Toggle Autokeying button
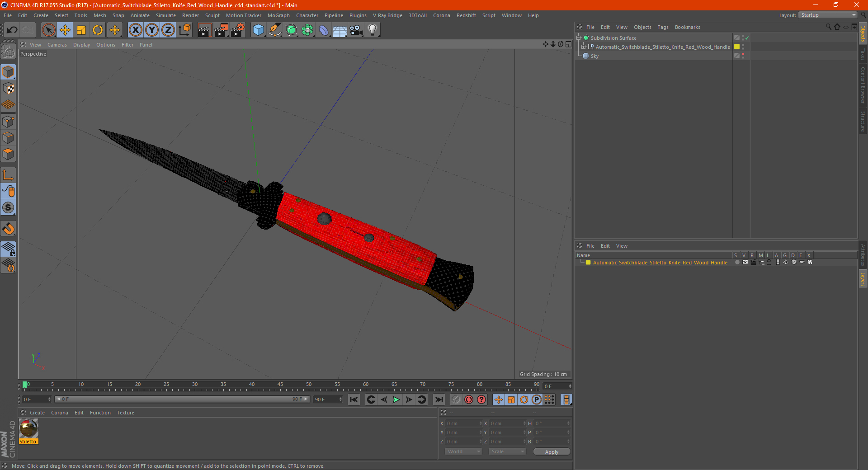868x470 pixels. (469, 399)
